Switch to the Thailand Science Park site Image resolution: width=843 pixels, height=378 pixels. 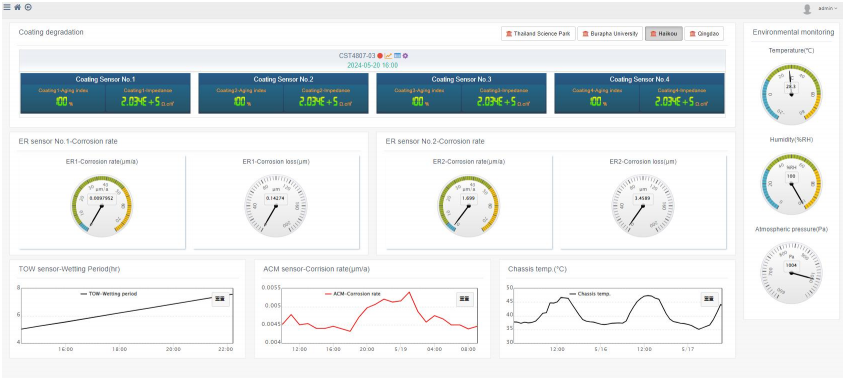pyautogui.click(x=538, y=34)
